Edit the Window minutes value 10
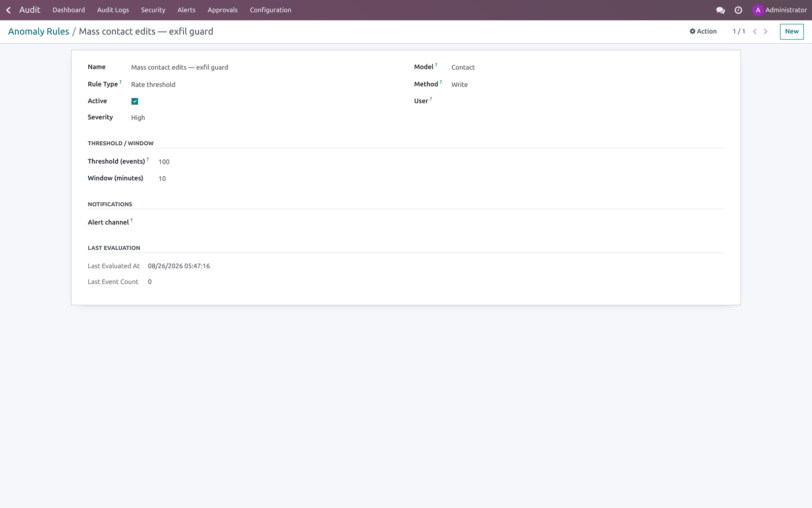This screenshot has width=812, height=508. (162, 178)
